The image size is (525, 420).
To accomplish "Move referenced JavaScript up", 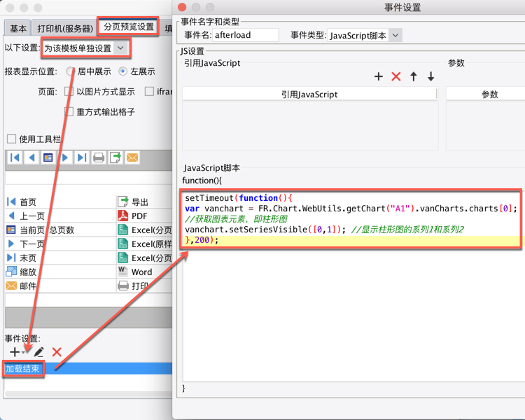I will (414, 77).
